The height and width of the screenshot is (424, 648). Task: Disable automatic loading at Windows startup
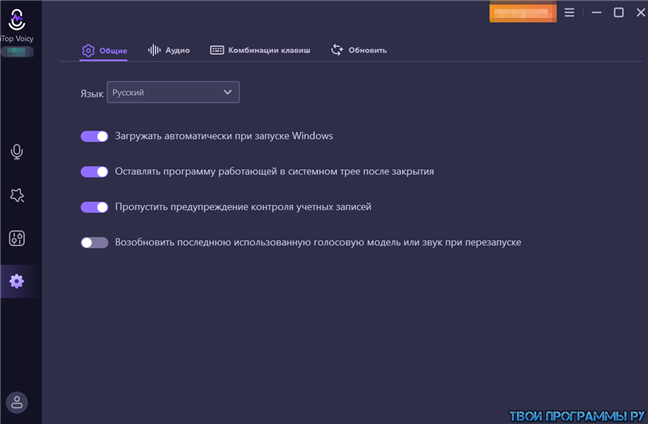(94, 136)
